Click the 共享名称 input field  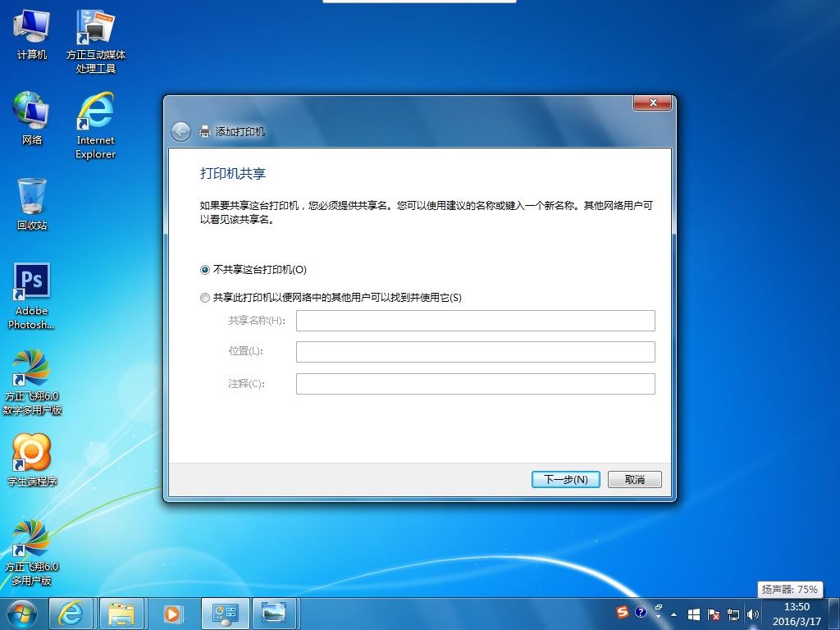pyautogui.click(x=476, y=321)
